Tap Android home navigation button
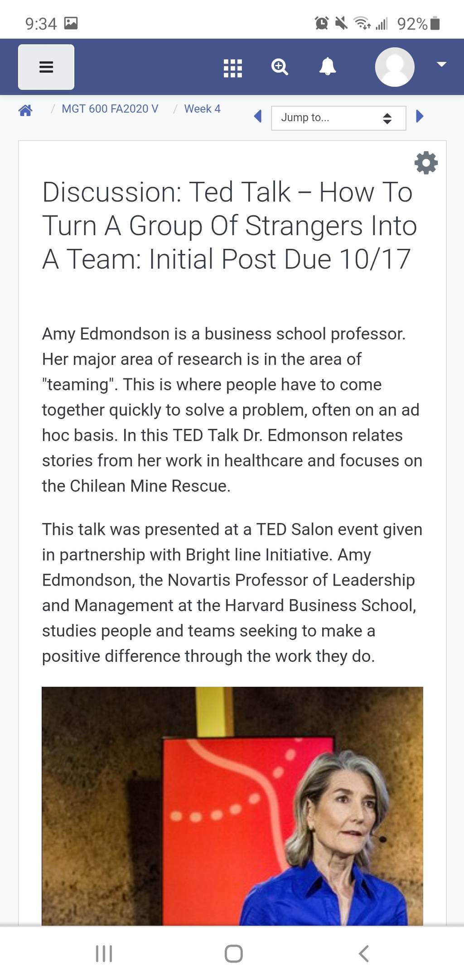Screen dimensions: 464x980 [x=233, y=954]
